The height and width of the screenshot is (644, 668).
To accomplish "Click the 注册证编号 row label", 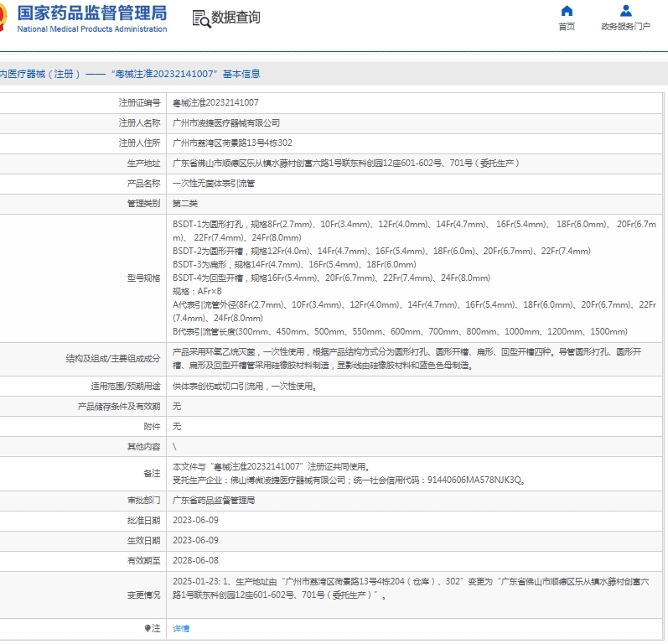I will 139,102.
